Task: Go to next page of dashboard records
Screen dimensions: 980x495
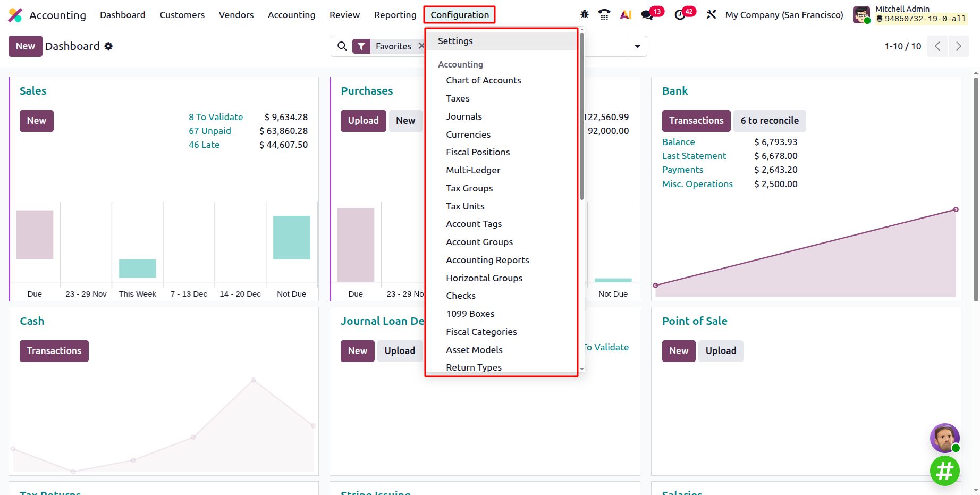Action: click(x=958, y=46)
